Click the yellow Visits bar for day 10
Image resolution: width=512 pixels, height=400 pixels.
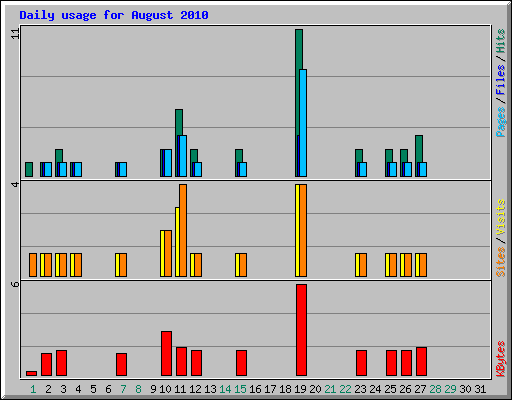click(x=162, y=253)
